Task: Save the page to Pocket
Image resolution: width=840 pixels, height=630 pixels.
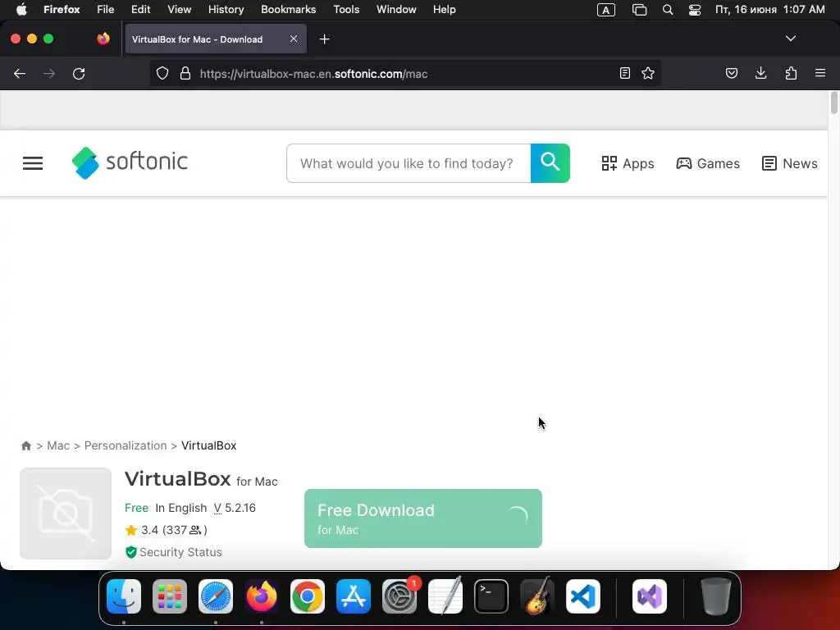Action: pos(731,73)
